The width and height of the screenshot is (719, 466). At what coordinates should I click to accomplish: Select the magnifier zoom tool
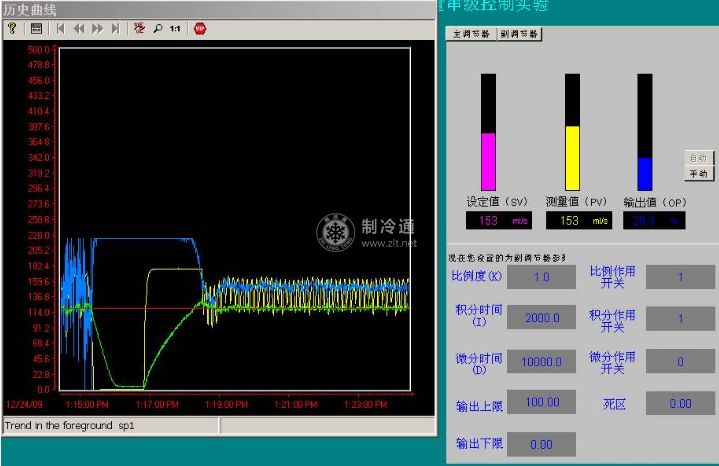(x=157, y=29)
